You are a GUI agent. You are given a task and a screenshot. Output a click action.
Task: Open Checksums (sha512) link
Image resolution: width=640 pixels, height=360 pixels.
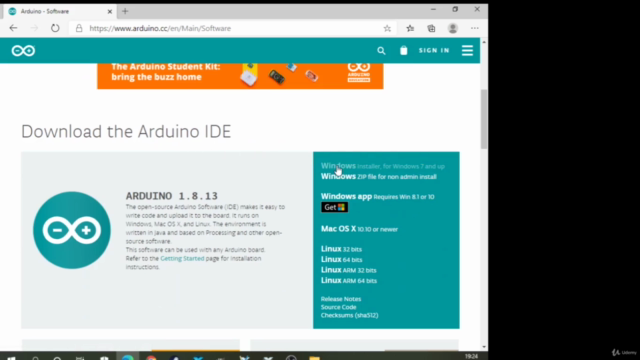[349, 315]
